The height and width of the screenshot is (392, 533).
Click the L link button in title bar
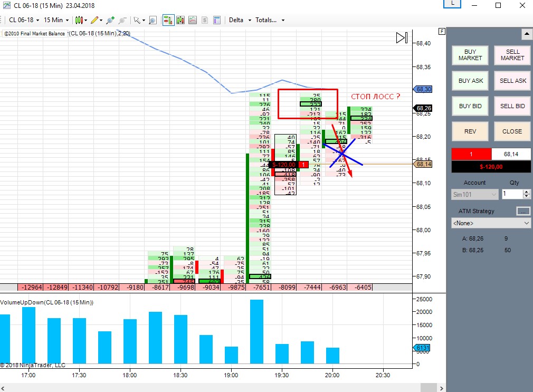coord(452,4)
